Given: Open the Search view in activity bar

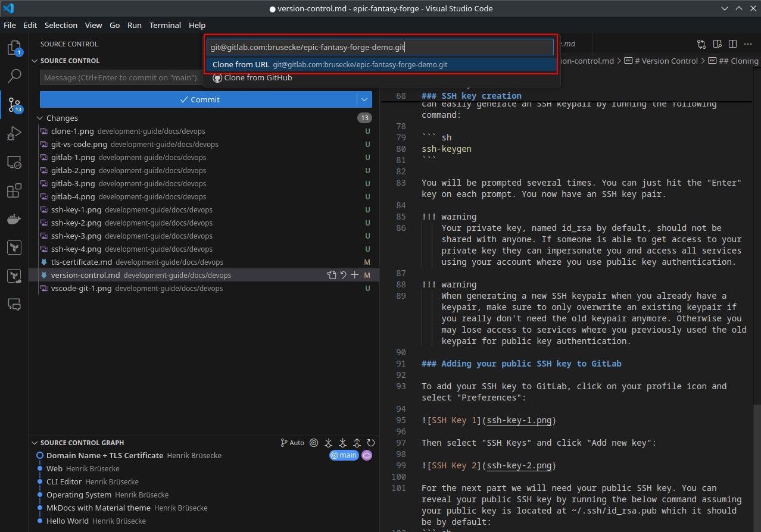Looking at the screenshot, I should point(14,76).
